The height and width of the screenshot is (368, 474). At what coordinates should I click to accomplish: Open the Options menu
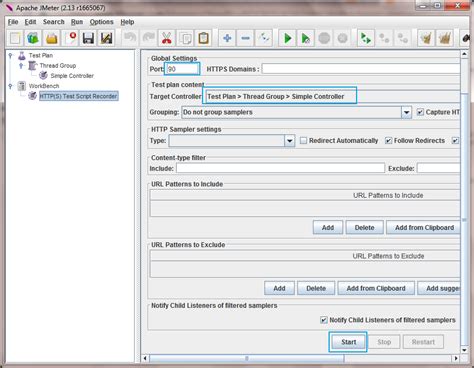[x=102, y=22]
